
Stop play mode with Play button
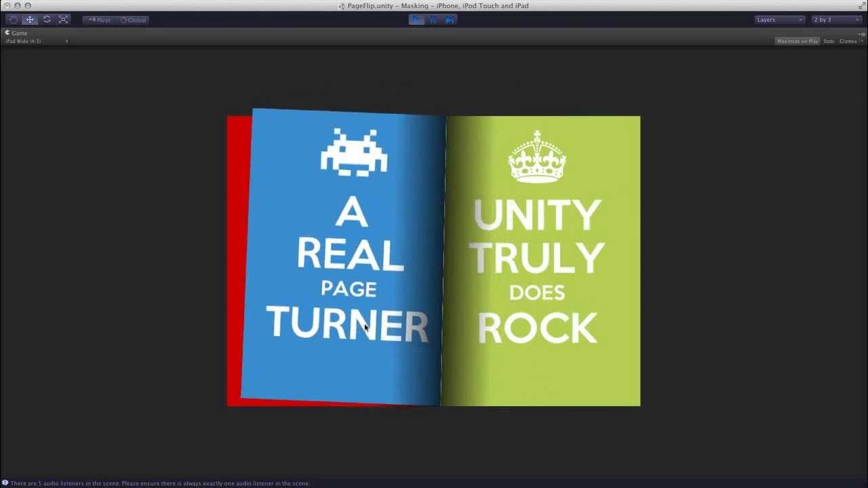pos(416,20)
